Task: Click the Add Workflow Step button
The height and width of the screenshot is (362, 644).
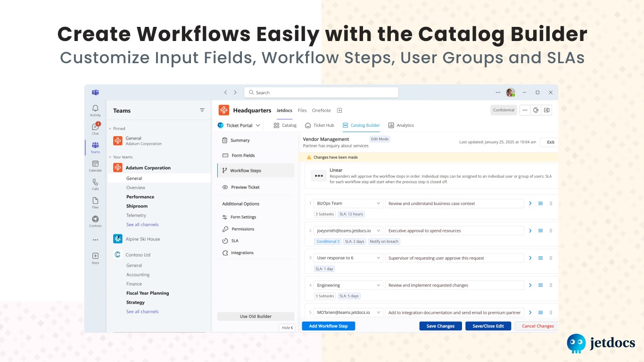Action: (x=328, y=326)
